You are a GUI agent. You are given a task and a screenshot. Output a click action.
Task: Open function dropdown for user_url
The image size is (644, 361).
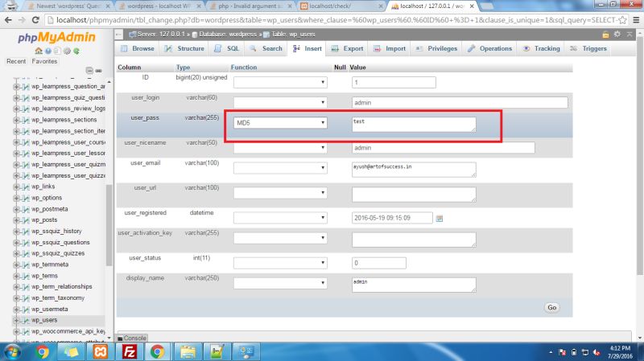pos(280,193)
